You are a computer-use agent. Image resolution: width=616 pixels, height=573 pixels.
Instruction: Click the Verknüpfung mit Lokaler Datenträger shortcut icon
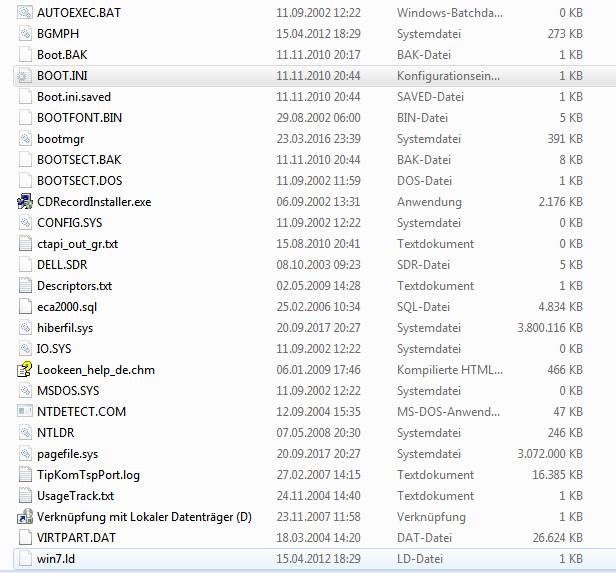(25, 517)
